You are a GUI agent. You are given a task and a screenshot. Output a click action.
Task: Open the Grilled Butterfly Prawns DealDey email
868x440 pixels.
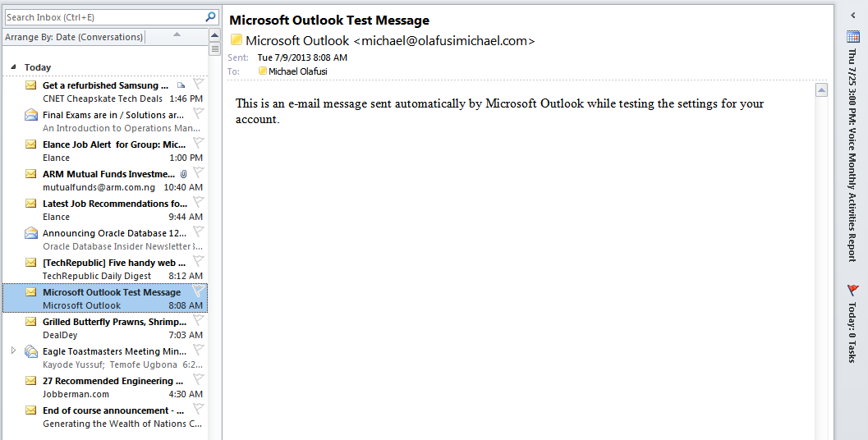pos(105,328)
